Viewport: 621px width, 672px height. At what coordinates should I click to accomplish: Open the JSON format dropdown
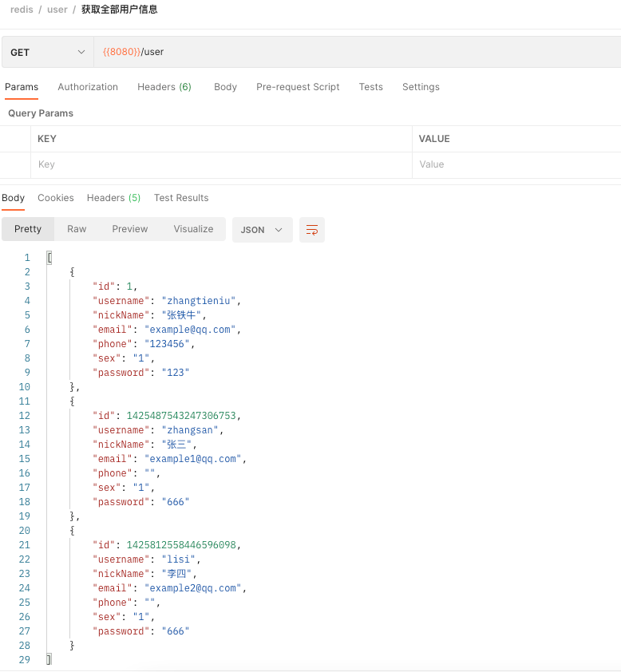tap(263, 230)
